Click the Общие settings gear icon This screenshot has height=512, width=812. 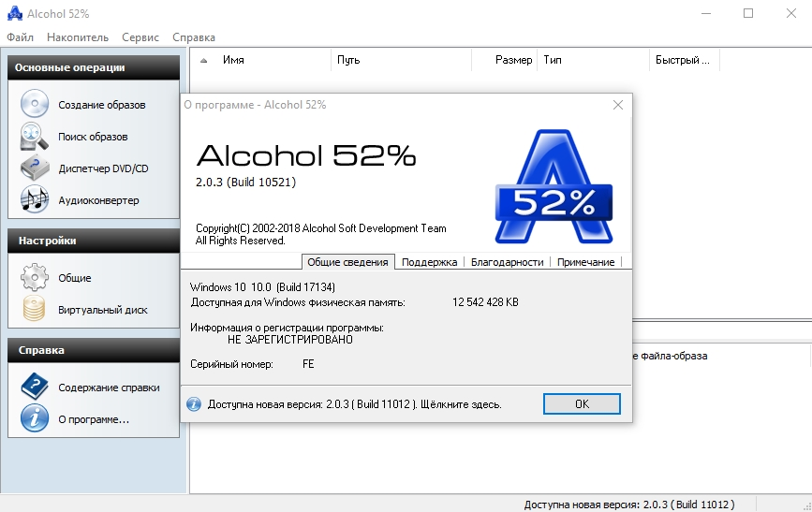(x=34, y=277)
